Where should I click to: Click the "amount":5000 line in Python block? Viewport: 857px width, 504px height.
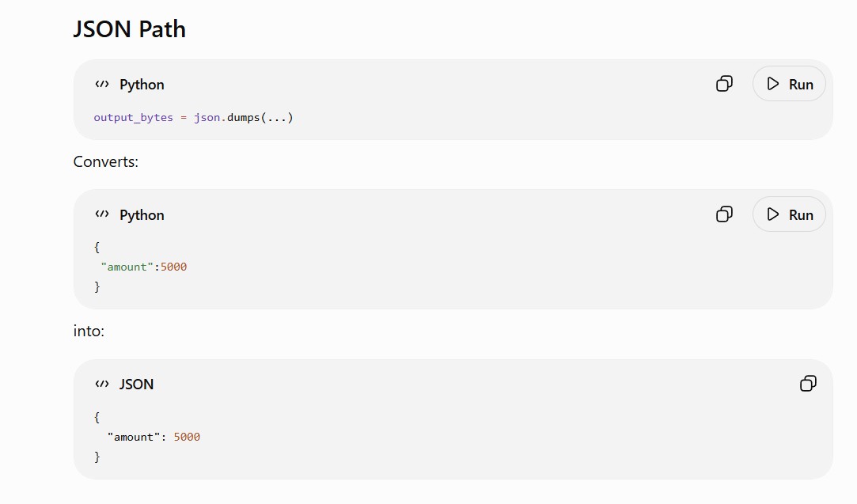pyautogui.click(x=144, y=267)
